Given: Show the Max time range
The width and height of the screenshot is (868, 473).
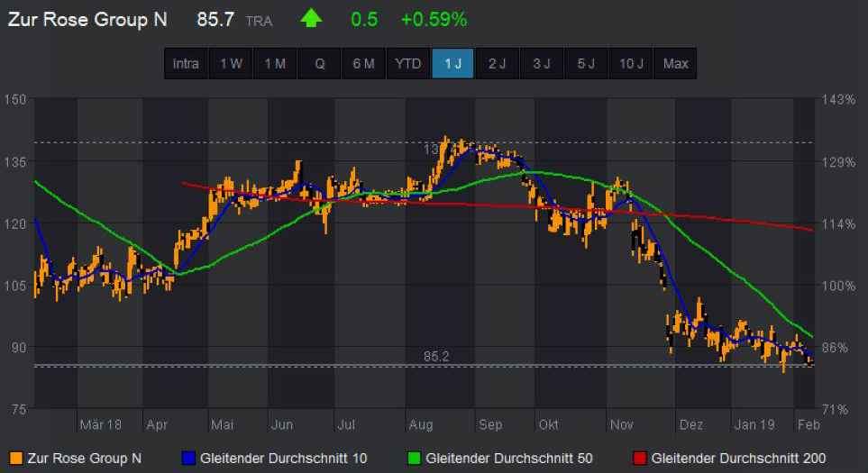Looking at the screenshot, I should 675,64.
